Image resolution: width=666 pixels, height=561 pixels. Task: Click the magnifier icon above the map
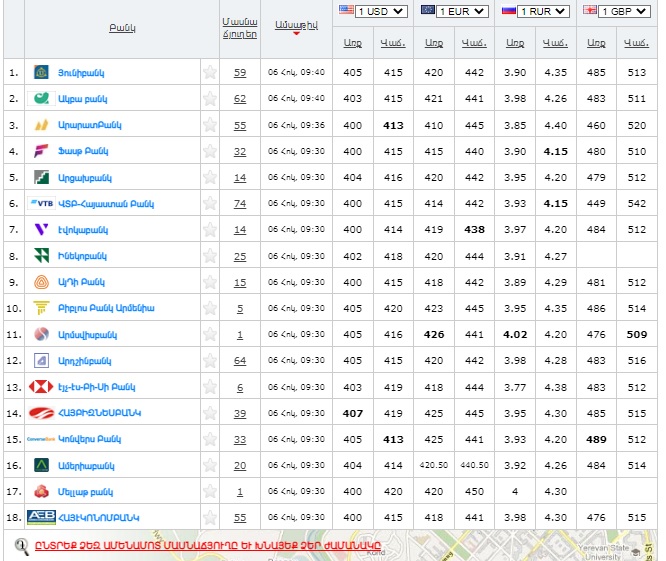point(21,546)
